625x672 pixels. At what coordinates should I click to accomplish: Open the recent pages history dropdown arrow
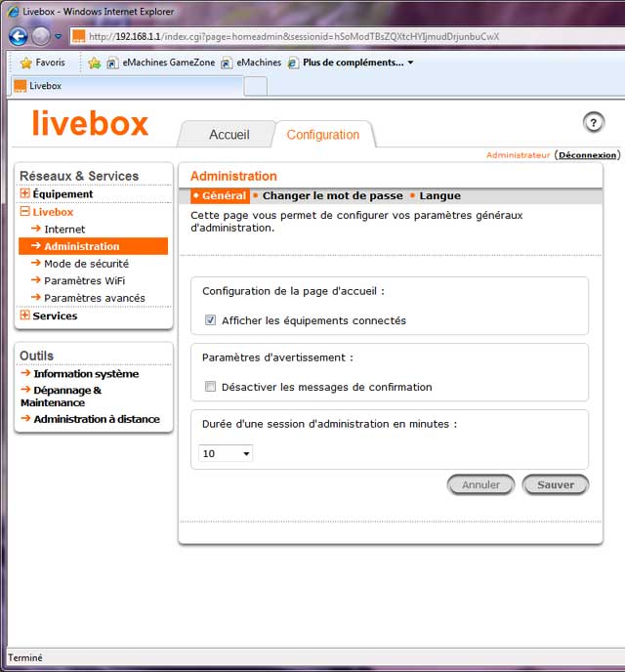tap(59, 37)
